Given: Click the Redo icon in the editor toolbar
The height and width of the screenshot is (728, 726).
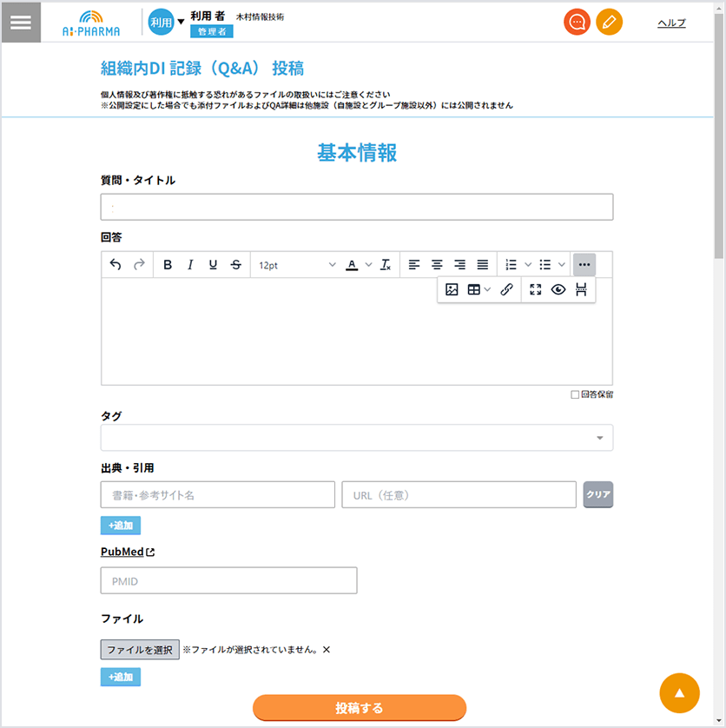Looking at the screenshot, I should [138, 264].
